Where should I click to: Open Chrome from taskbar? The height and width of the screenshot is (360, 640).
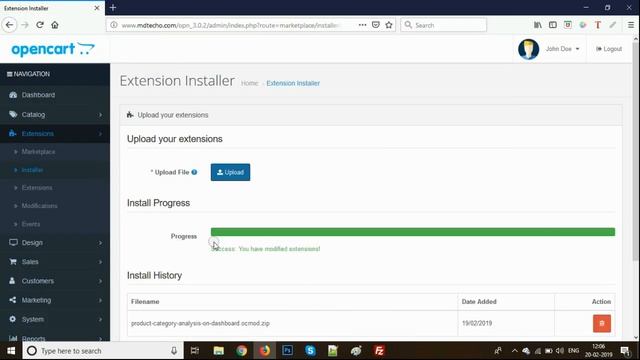coord(241,351)
